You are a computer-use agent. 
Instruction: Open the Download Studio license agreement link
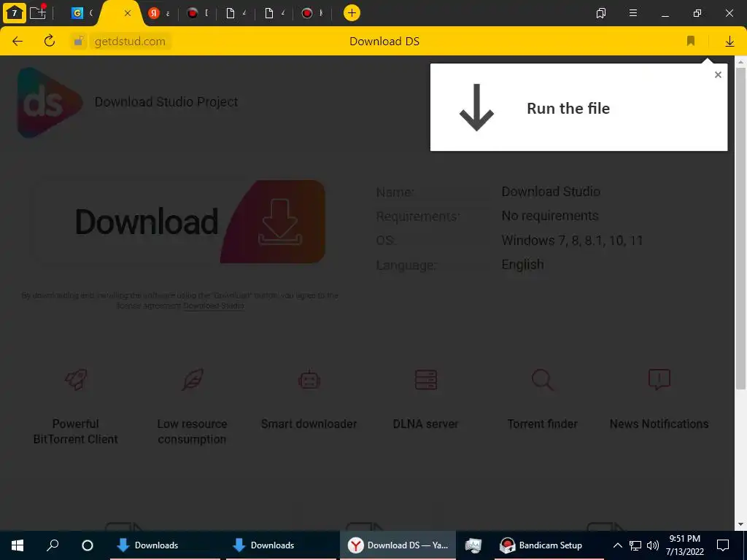[x=214, y=306]
